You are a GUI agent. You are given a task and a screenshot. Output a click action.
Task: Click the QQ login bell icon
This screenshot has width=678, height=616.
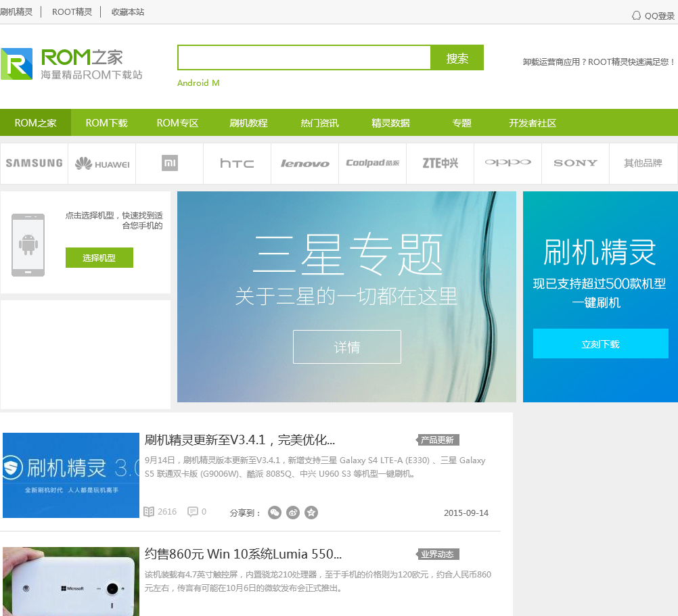[636, 16]
